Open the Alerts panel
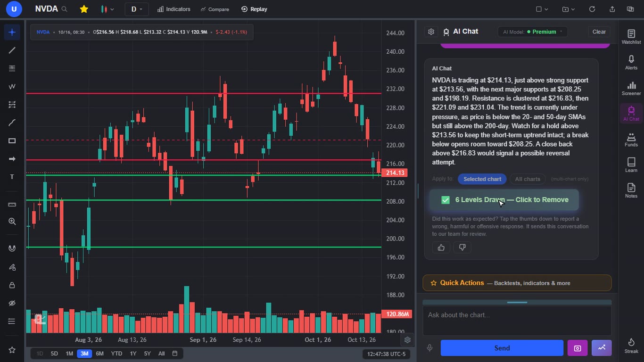The height and width of the screenshot is (362, 644). click(x=631, y=62)
